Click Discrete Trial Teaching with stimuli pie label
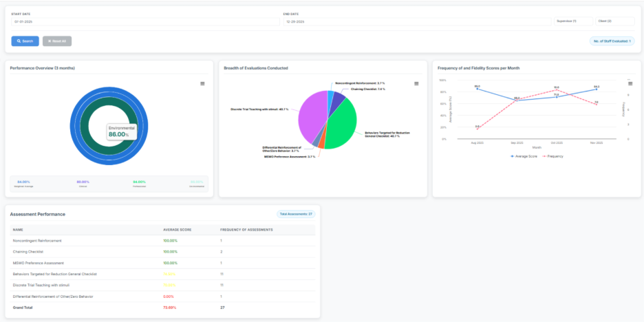This screenshot has width=644, height=322. 259,109
